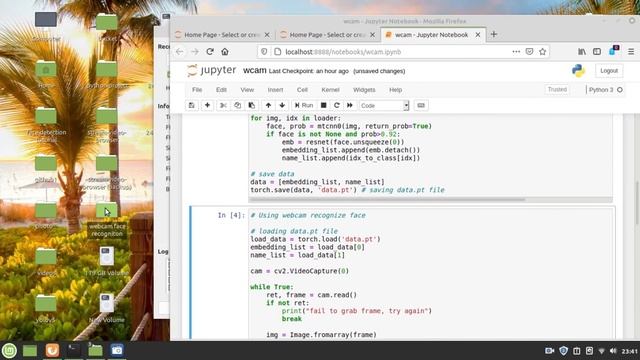
Task: Go to the Firefox home page
Action: pos(225,52)
